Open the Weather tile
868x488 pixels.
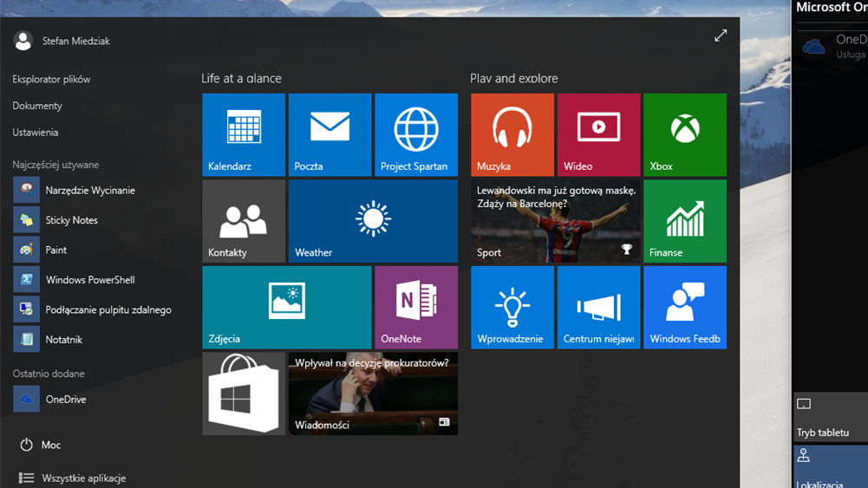coord(373,221)
